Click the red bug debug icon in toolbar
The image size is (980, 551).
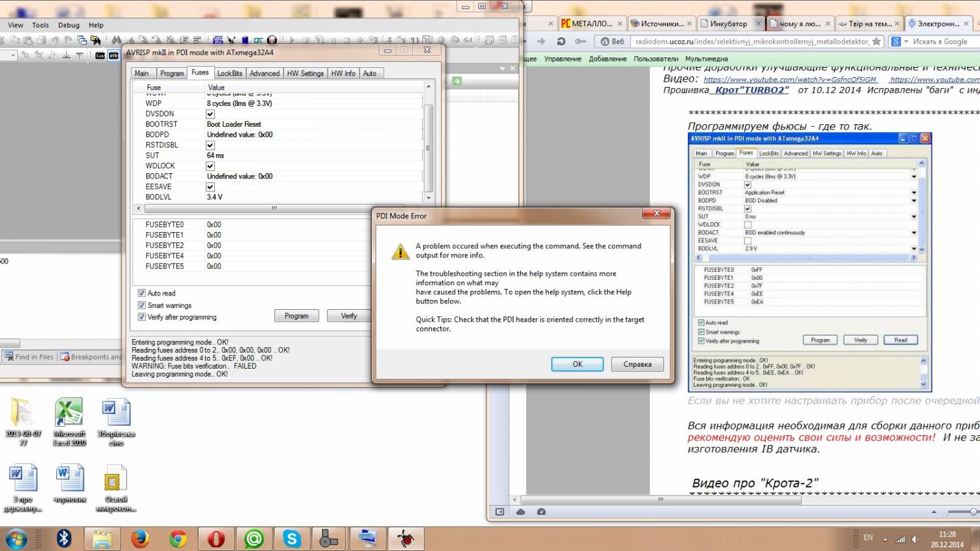[x=272, y=40]
